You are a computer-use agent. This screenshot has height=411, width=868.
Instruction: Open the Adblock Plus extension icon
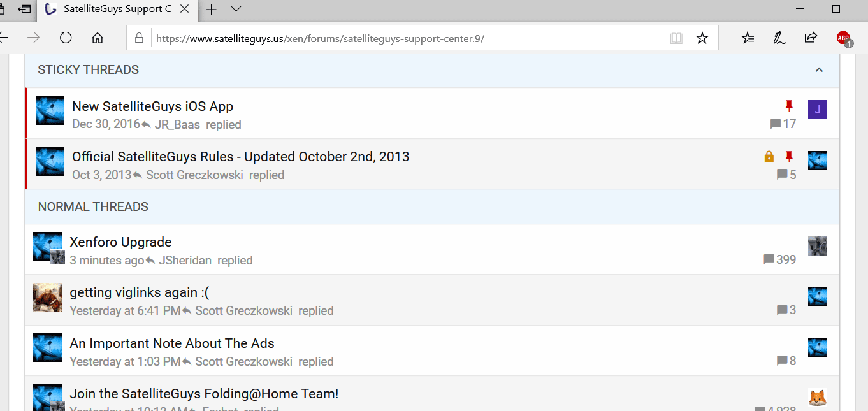[844, 39]
